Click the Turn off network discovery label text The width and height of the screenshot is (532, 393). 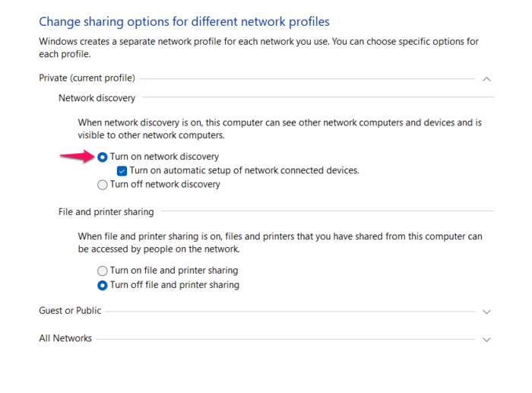(165, 185)
